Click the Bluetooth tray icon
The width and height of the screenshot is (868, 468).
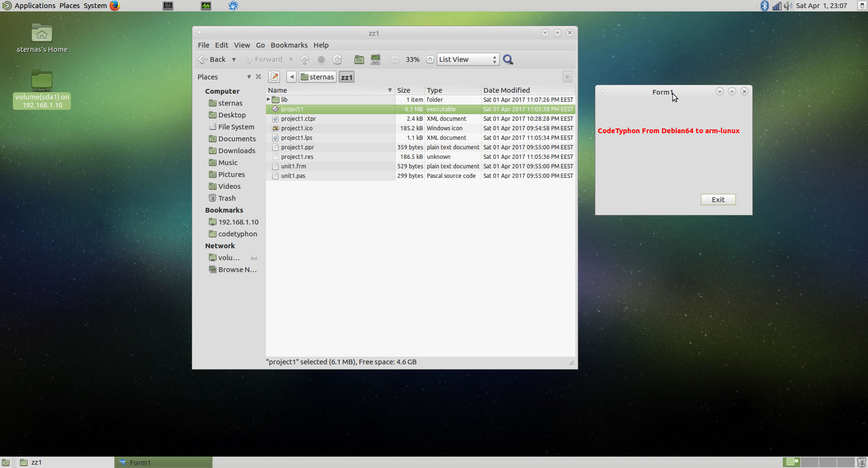click(764, 6)
